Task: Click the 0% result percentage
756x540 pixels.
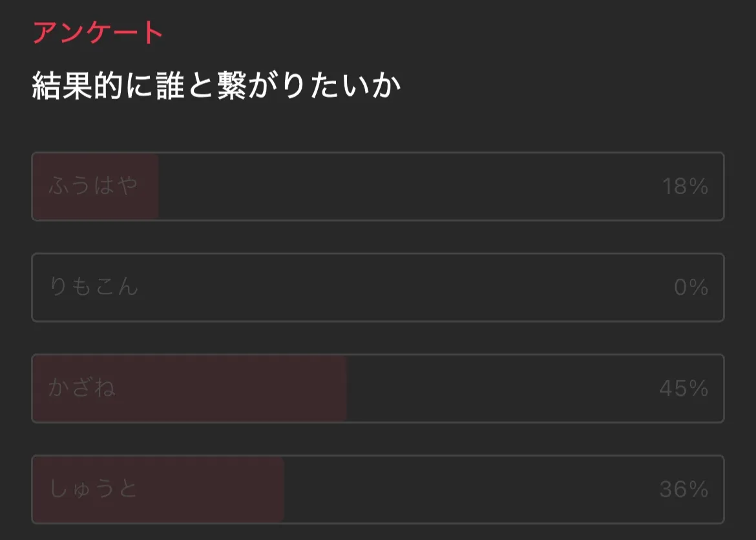Action: coord(691,287)
